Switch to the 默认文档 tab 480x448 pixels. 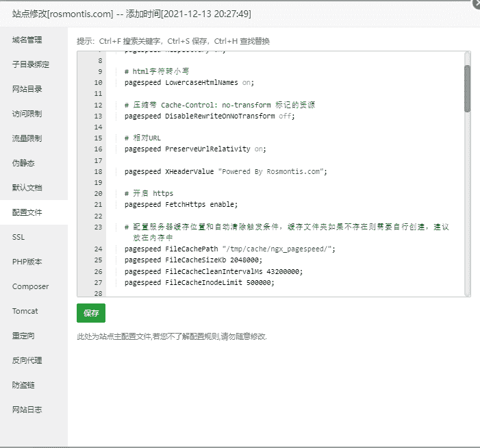pyautogui.click(x=34, y=188)
